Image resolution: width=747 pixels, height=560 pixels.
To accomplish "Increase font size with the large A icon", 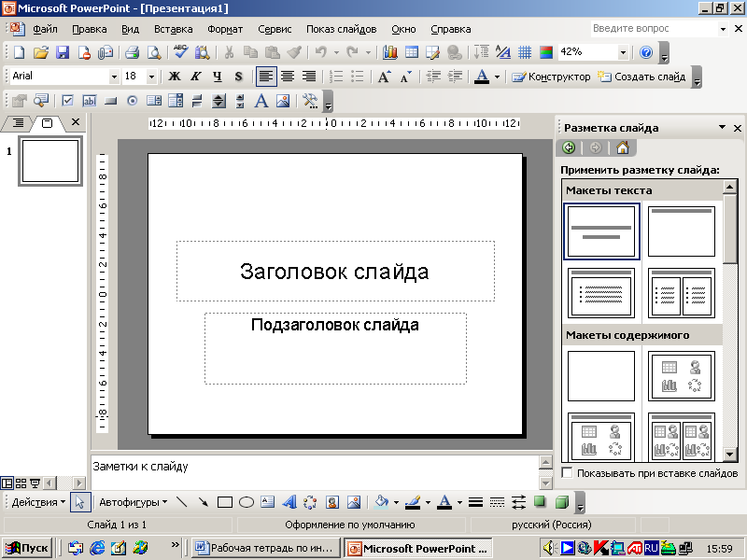I will pyautogui.click(x=384, y=77).
